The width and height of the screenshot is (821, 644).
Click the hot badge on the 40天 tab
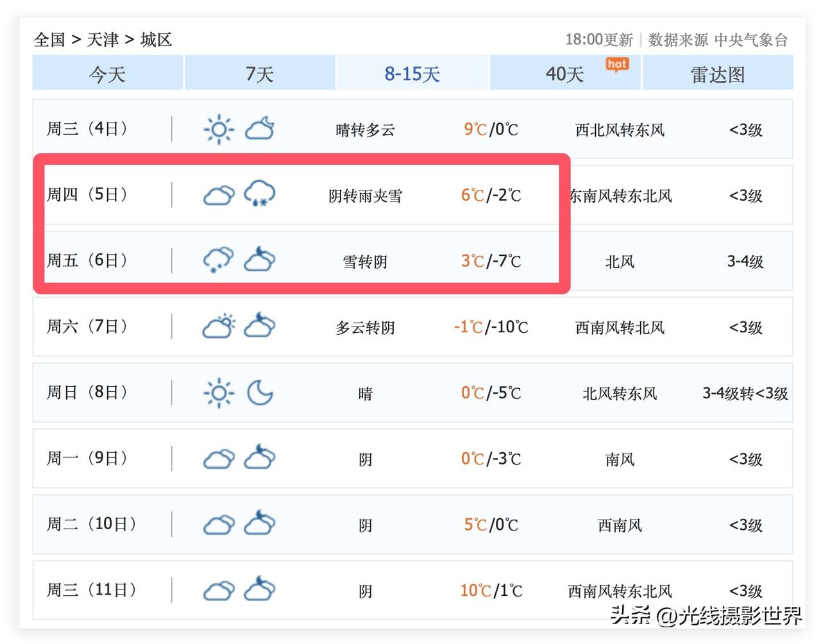[616, 64]
